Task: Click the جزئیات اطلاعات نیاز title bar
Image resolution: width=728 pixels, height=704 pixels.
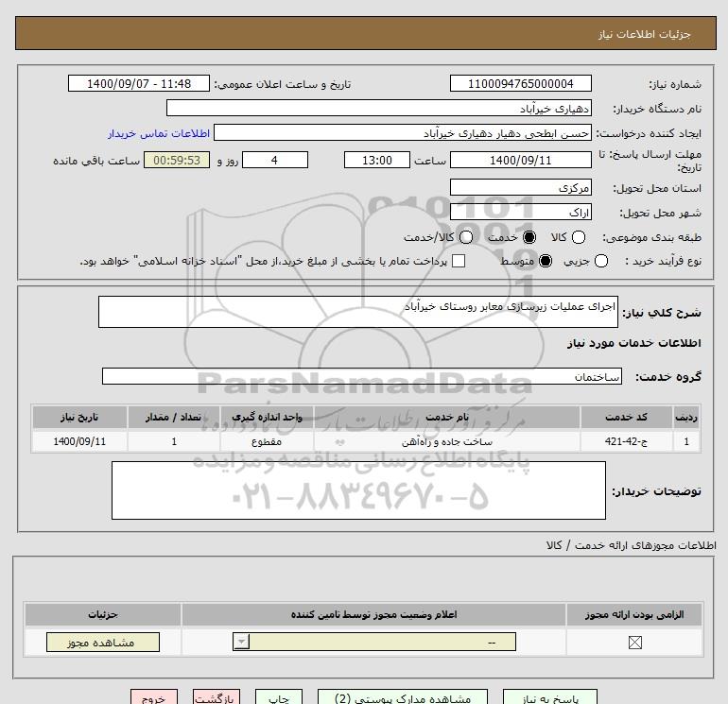Action: coord(366,33)
